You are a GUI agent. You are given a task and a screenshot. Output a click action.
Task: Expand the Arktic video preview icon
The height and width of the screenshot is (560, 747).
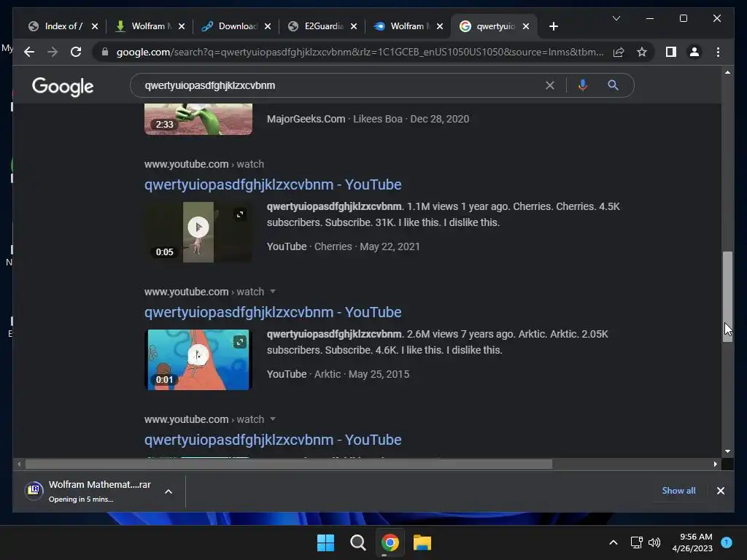pyautogui.click(x=239, y=342)
